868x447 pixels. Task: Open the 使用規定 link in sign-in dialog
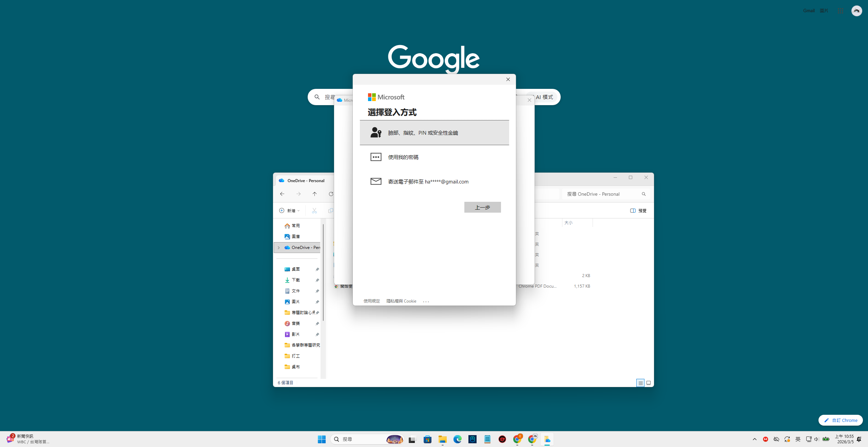[372, 301]
